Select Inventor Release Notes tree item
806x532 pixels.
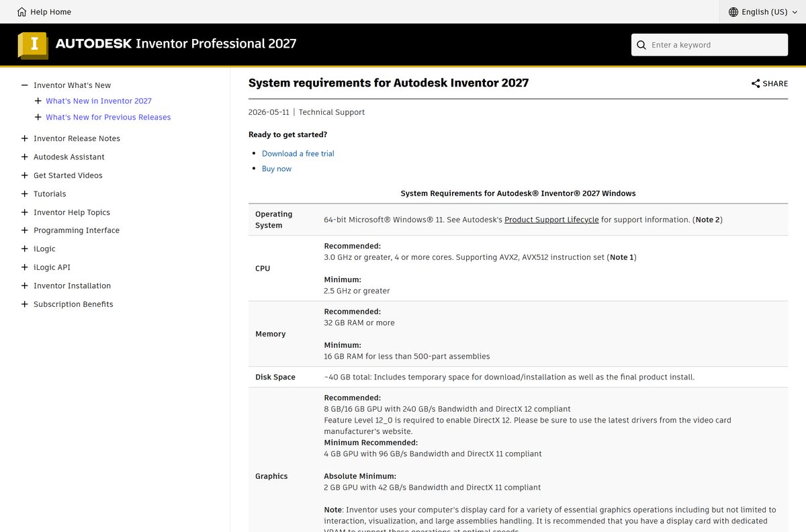pos(77,138)
